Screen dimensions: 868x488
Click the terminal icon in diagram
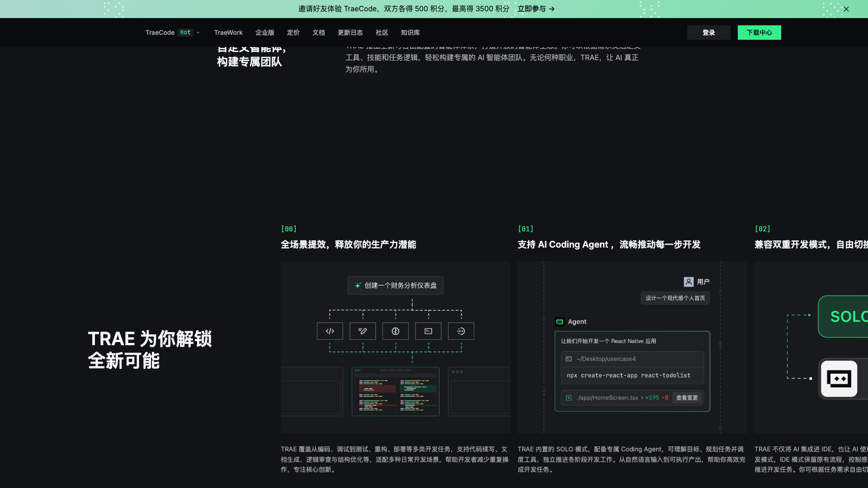tap(428, 331)
